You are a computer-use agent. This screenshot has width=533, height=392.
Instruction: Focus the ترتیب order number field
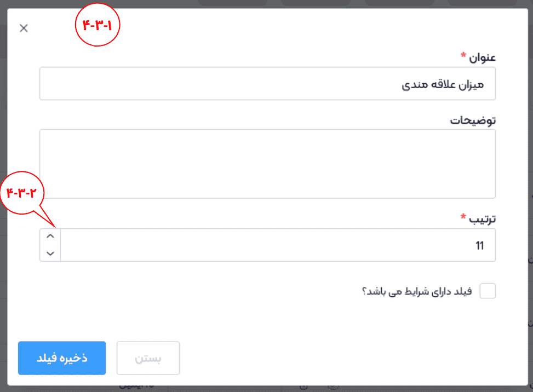pyautogui.click(x=274, y=245)
